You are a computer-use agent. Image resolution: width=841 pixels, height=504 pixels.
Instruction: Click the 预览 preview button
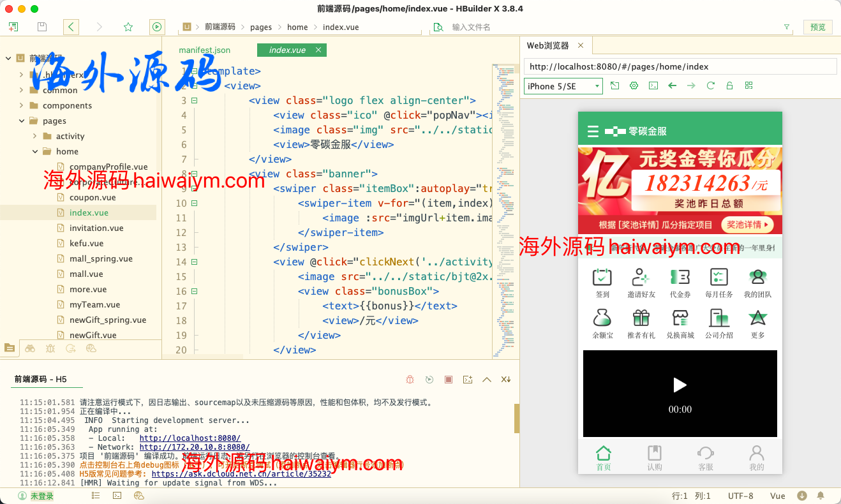[x=817, y=27]
